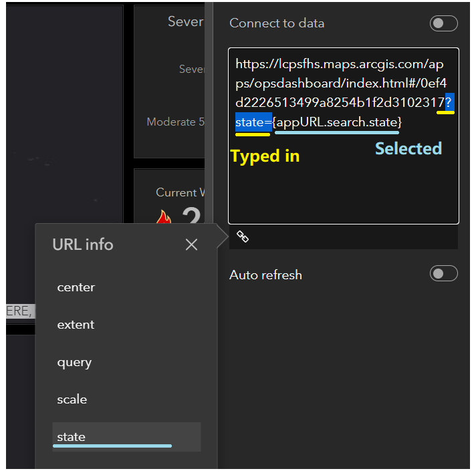The width and height of the screenshot is (476, 475).
Task: Choose state in the URL info list
Action: coord(72,437)
